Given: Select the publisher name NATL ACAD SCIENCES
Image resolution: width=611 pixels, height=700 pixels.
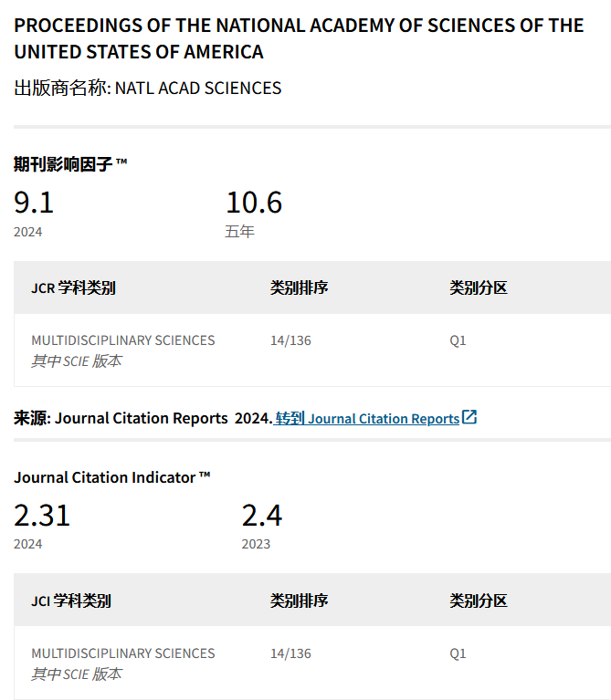Looking at the screenshot, I should pyautogui.click(x=197, y=89).
